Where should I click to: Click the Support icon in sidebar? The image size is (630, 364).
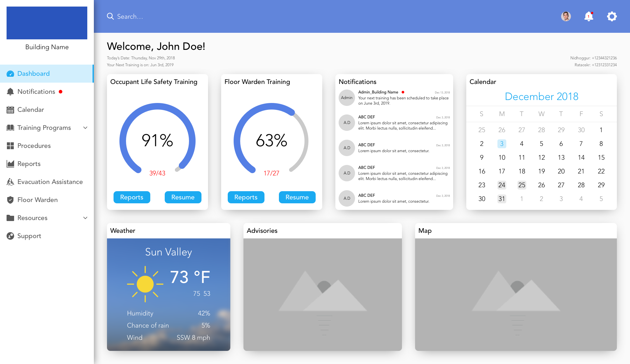coord(10,236)
